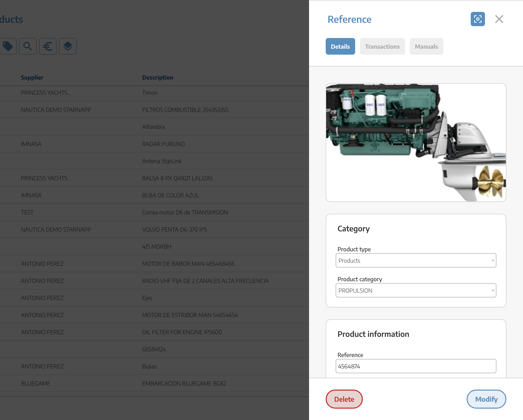Screen dimensions: 523x420
Task: Select FILTROS COMBUSTIBLE 354353355 row
Action: coord(154,110)
